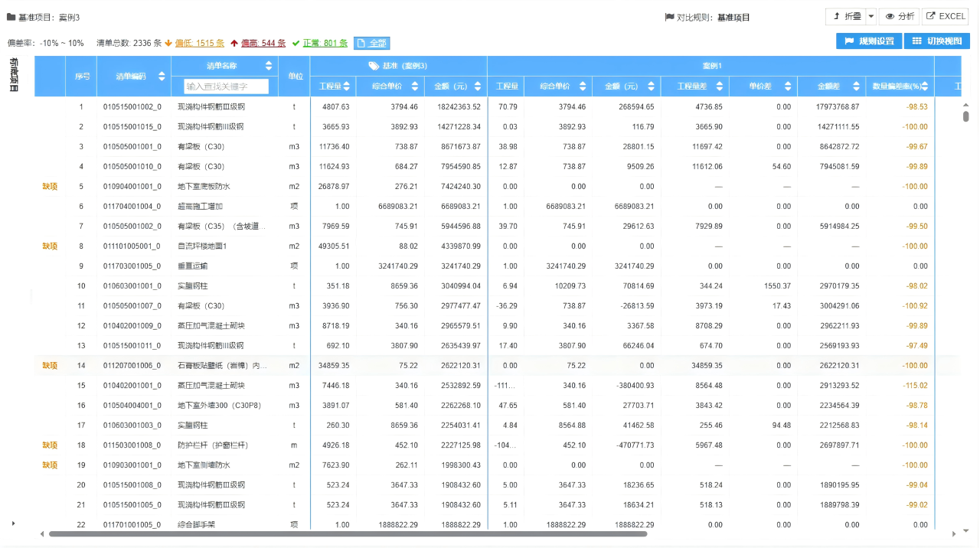Click 切换视图 to switch view

tap(937, 41)
